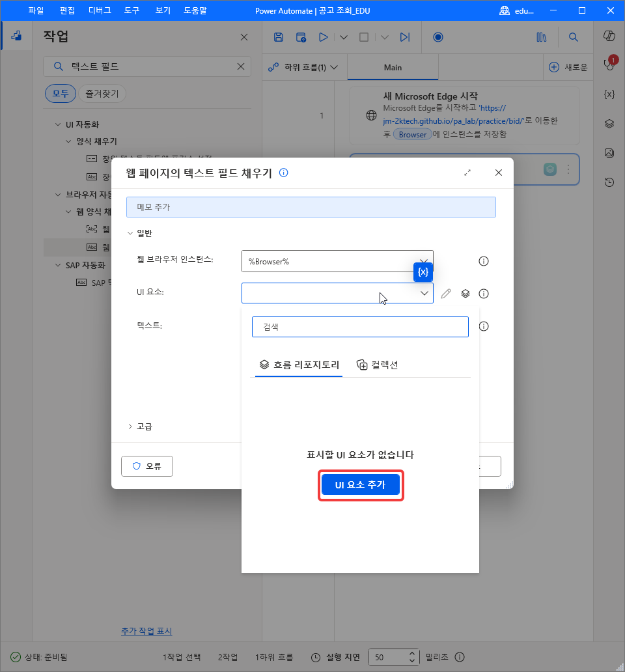The image size is (625, 672).
Task: Select the 모두 filter pill
Action: (61, 93)
